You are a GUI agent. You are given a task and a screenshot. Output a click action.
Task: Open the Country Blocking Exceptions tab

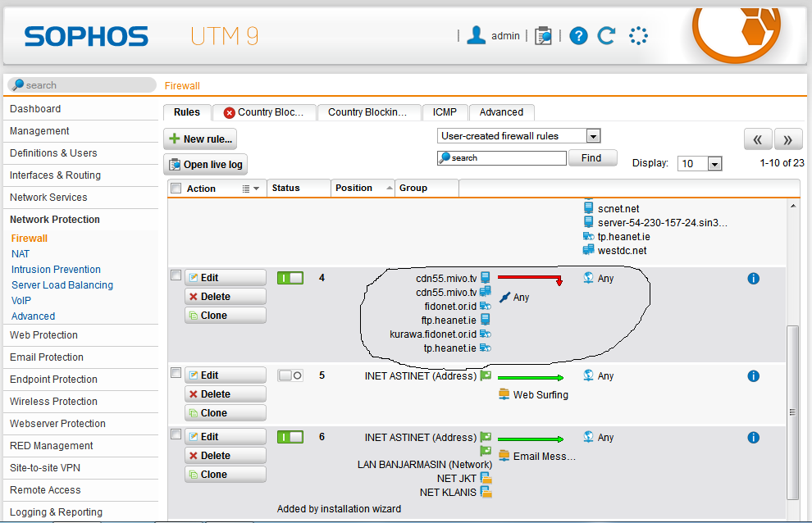pos(367,112)
